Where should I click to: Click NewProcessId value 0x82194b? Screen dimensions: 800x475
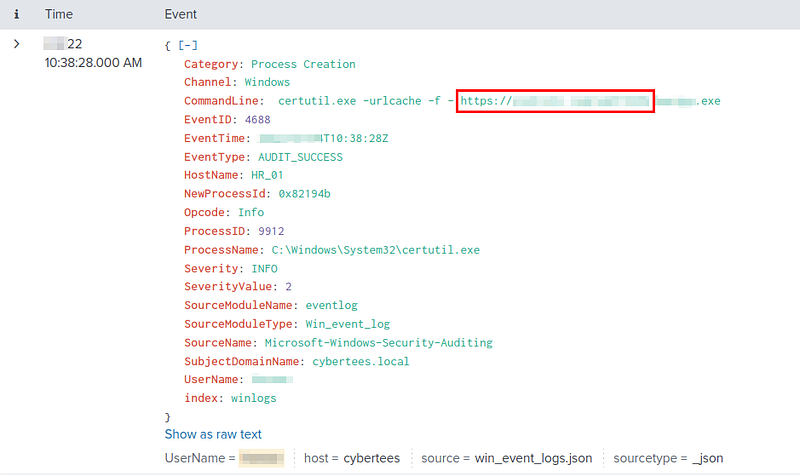point(304,194)
